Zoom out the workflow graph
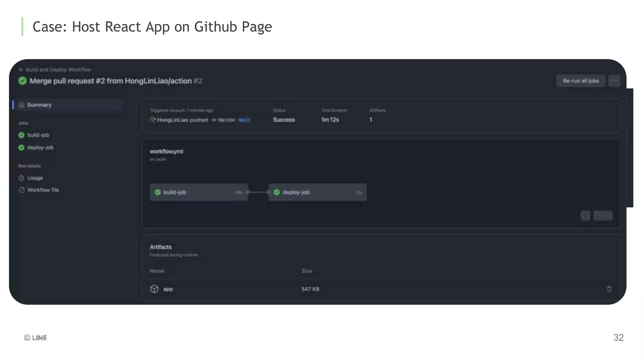644x362 pixels. (x=598, y=216)
